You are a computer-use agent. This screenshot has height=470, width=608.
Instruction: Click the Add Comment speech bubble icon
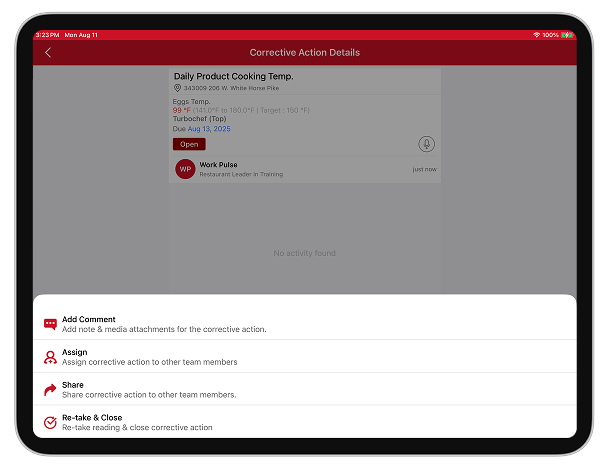click(x=50, y=324)
